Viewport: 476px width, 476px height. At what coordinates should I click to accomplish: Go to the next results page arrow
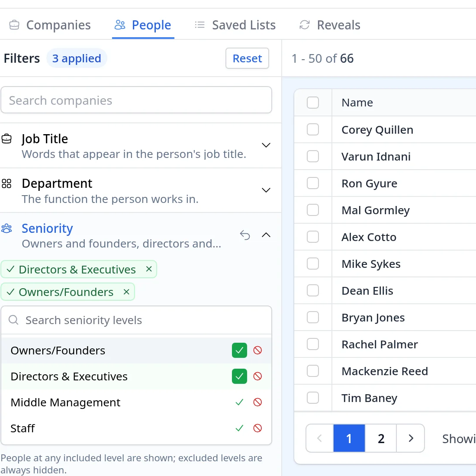click(x=411, y=438)
